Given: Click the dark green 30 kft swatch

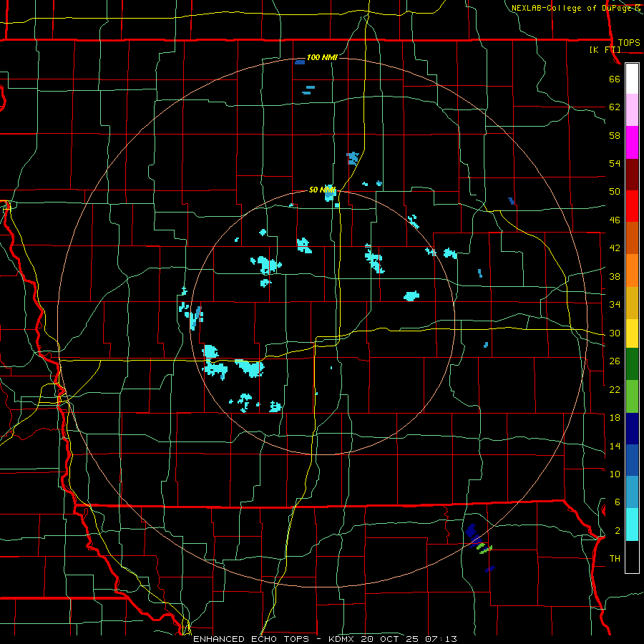Looking at the screenshot, I should click(632, 364).
